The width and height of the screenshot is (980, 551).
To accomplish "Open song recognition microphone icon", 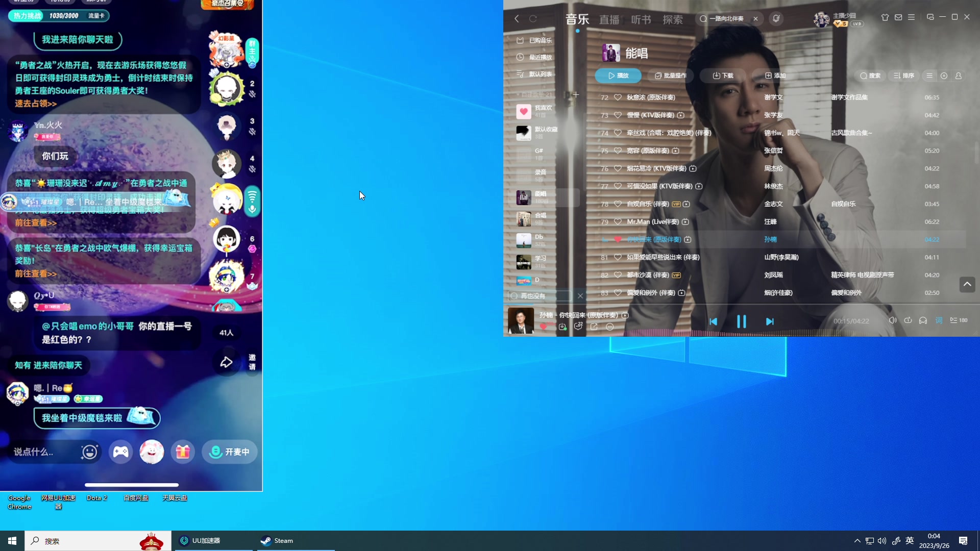I will 776,19.
